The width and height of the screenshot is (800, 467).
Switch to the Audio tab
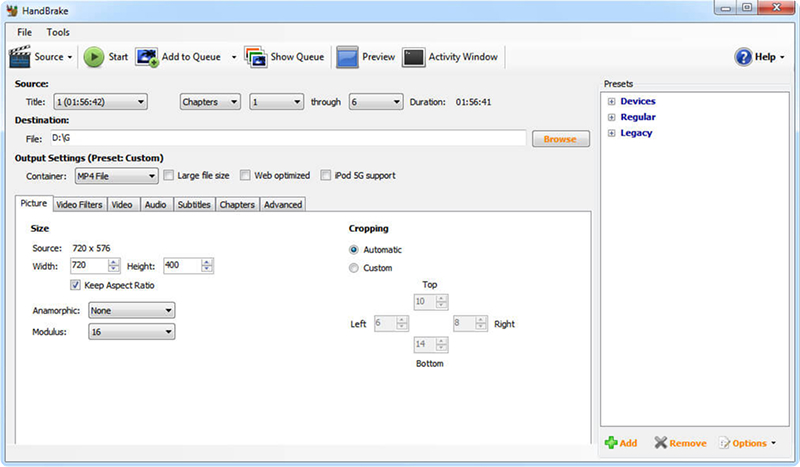(155, 204)
